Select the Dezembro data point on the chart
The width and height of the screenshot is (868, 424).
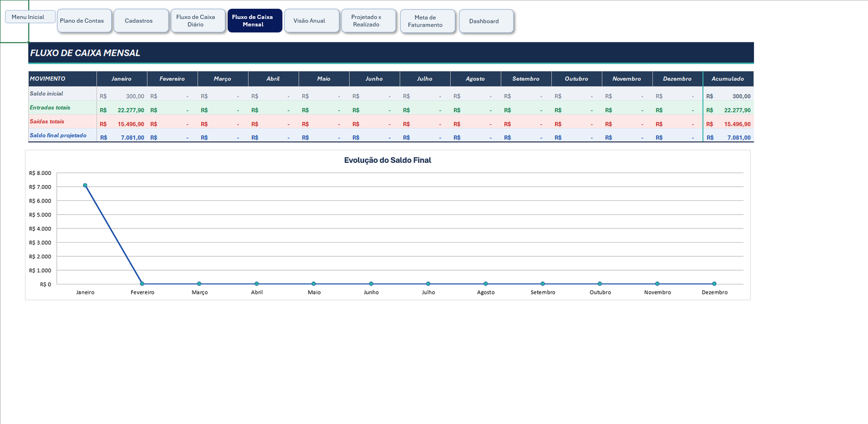(714, 284)
